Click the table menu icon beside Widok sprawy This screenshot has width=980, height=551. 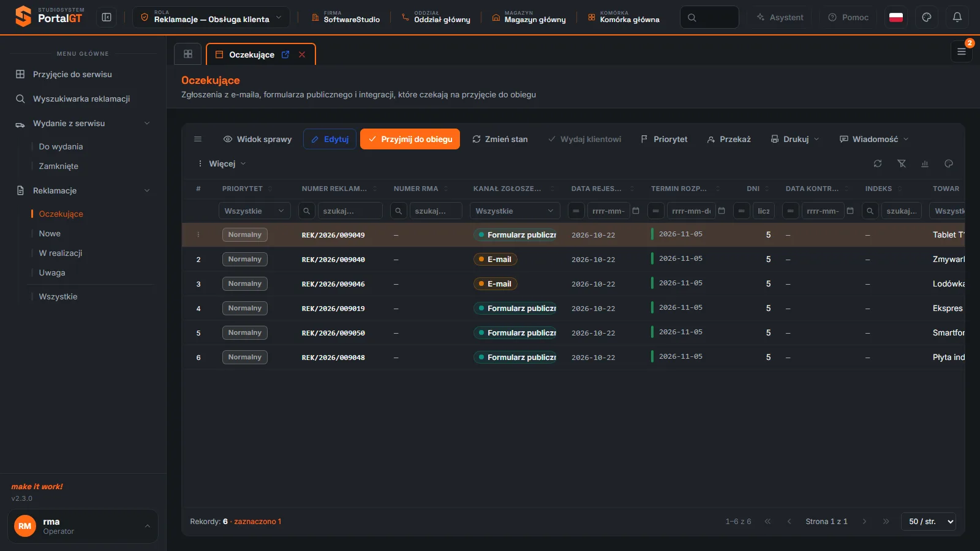[x=198, y=139]
